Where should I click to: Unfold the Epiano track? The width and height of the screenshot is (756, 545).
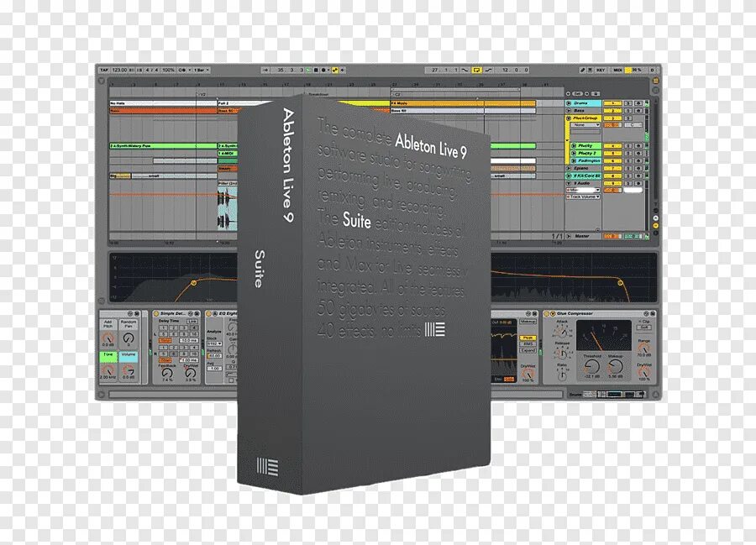pos(569,168)
